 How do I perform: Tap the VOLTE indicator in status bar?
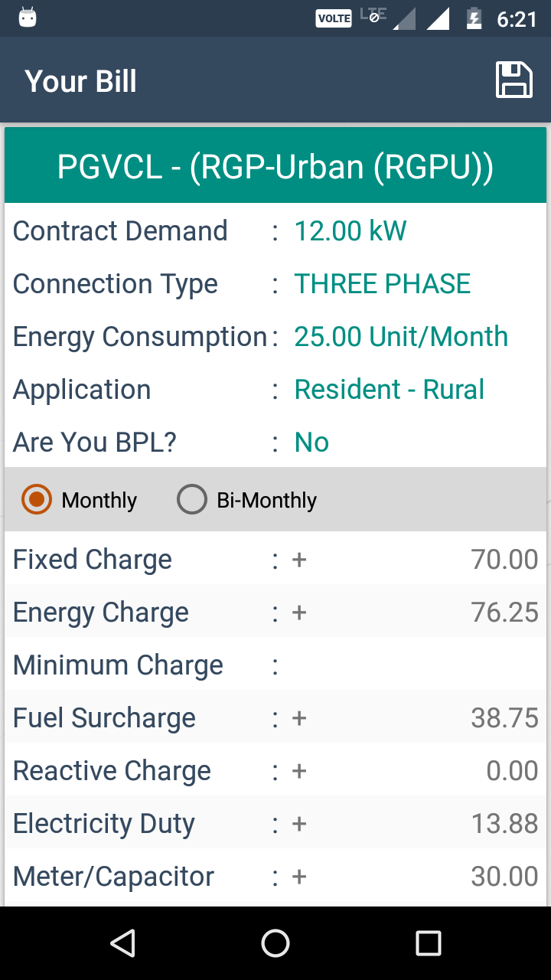(334, 18)
